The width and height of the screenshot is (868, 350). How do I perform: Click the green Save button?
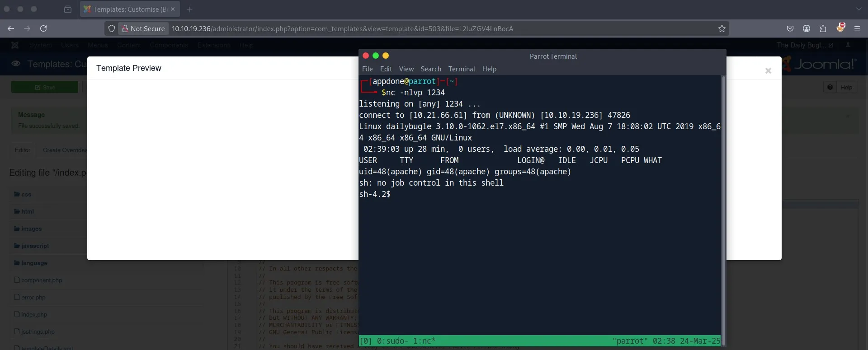tap(45, 87)
